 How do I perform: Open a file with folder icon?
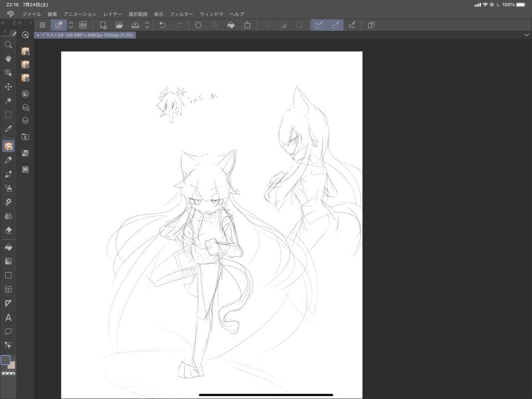coord(119,25)
